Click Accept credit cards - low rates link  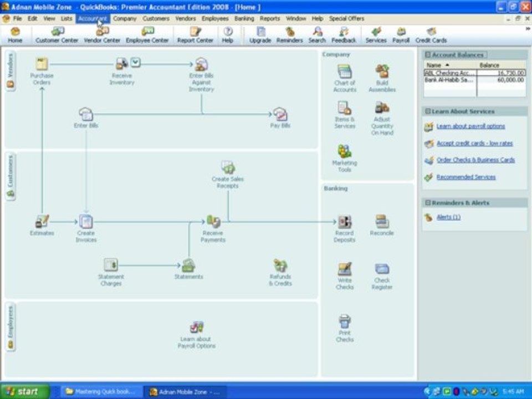tap(474, 143)
